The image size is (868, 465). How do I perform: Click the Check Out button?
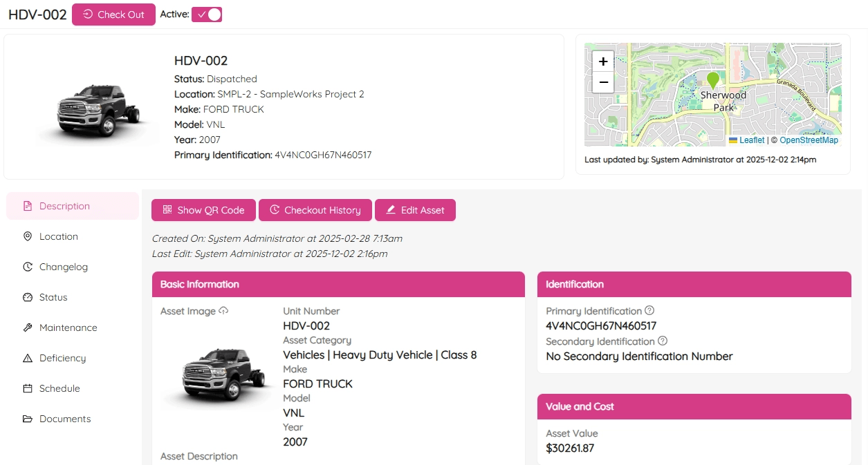point(113,14)
